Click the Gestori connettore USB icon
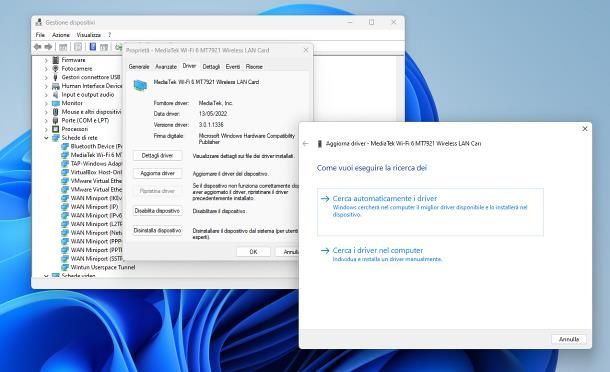 [x=56, y=77]
